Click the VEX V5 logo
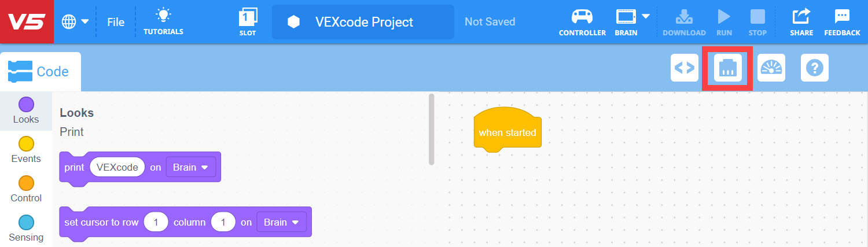Viewport: 868px width, 247px height. [x=27, y=21]
